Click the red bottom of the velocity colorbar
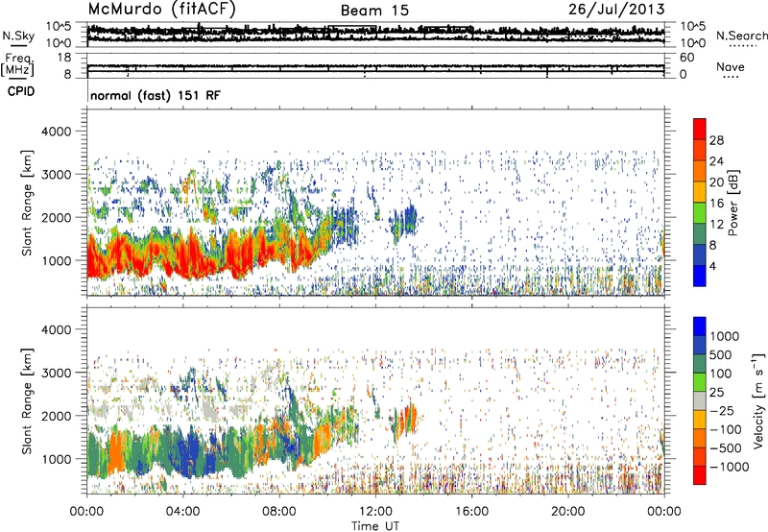This screenshot has width=768, height=532. coord(700,475)
